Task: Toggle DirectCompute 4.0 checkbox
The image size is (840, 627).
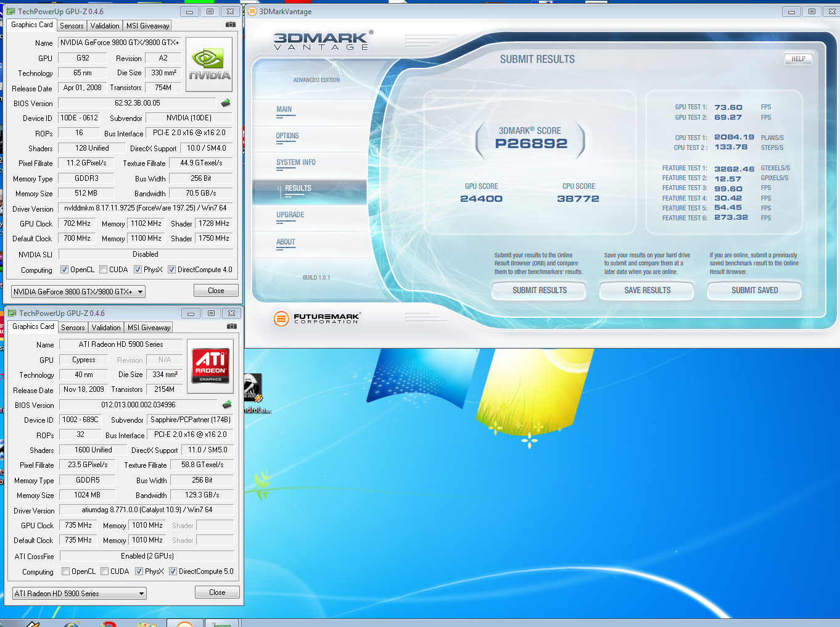Action: click(172, 270)
